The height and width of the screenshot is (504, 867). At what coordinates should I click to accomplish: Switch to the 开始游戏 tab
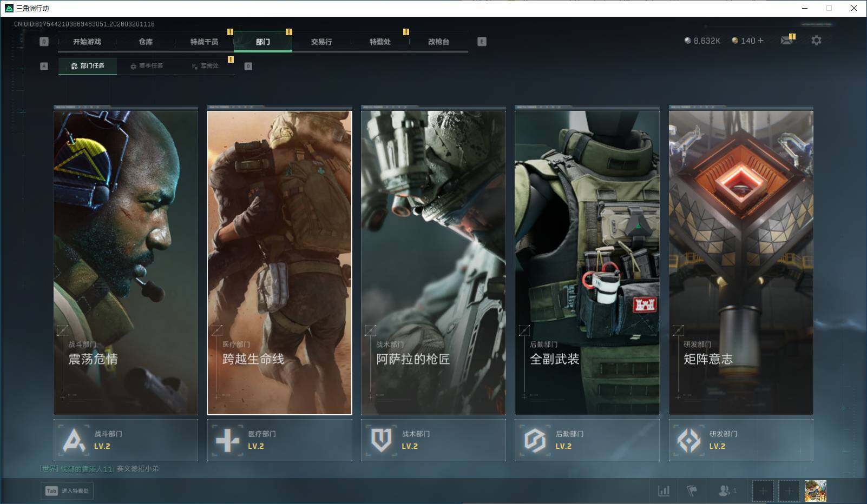click(x=87, y=42)
